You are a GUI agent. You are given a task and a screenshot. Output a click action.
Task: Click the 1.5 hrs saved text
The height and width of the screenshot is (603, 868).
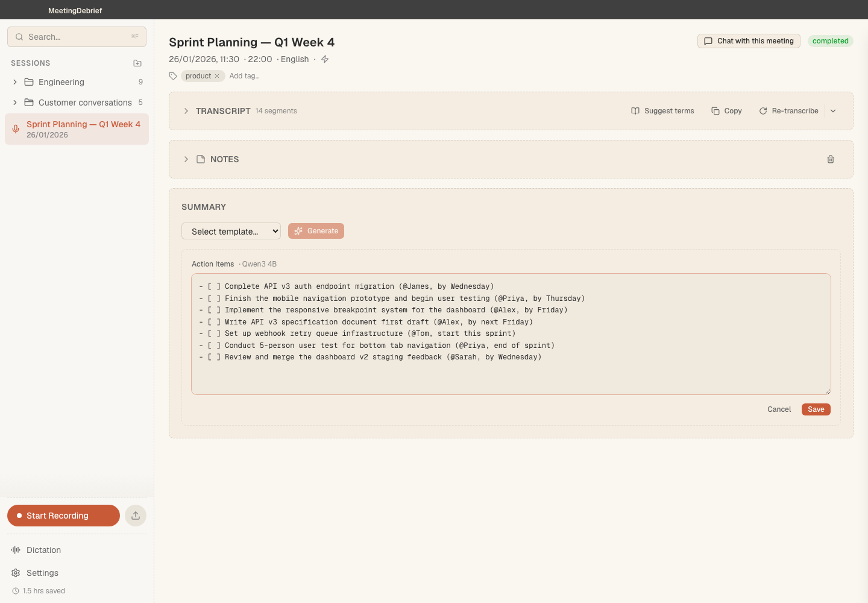pyautogui.click(x=44, y=591)
